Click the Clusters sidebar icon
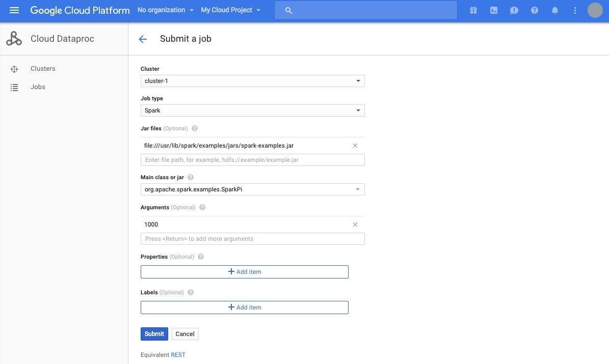Image resolution: width=609 pixels, height=364 pixels. pos(14,69)
